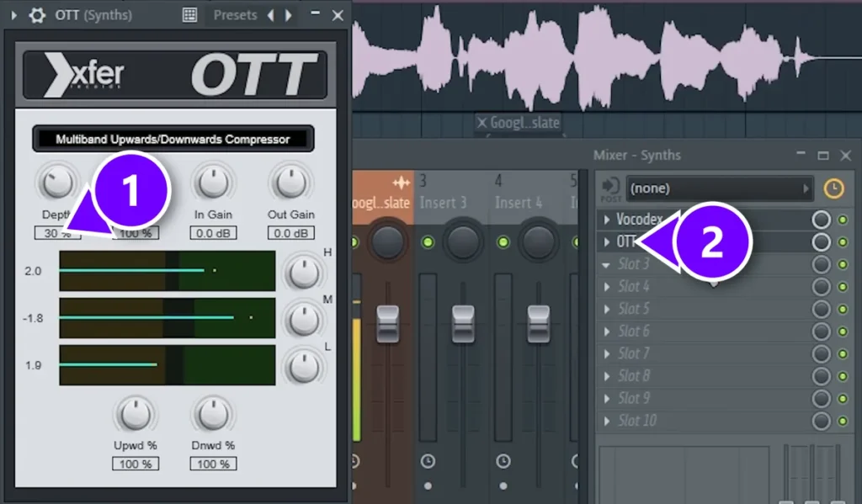Expand the Slot 4 menu arrow

(x=607, y=287)
